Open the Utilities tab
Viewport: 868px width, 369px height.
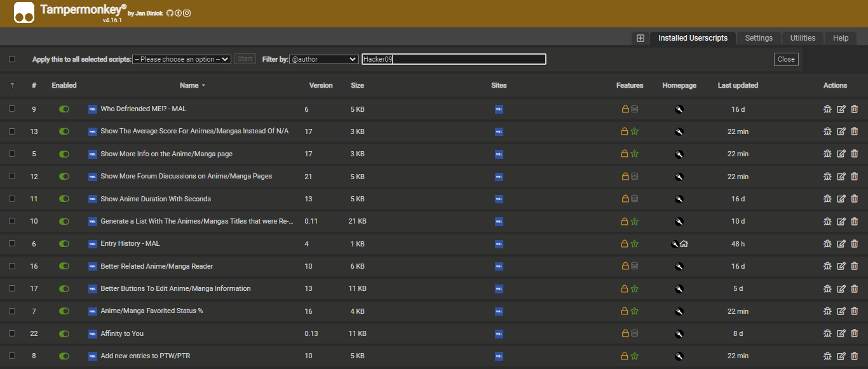(803, 38)
